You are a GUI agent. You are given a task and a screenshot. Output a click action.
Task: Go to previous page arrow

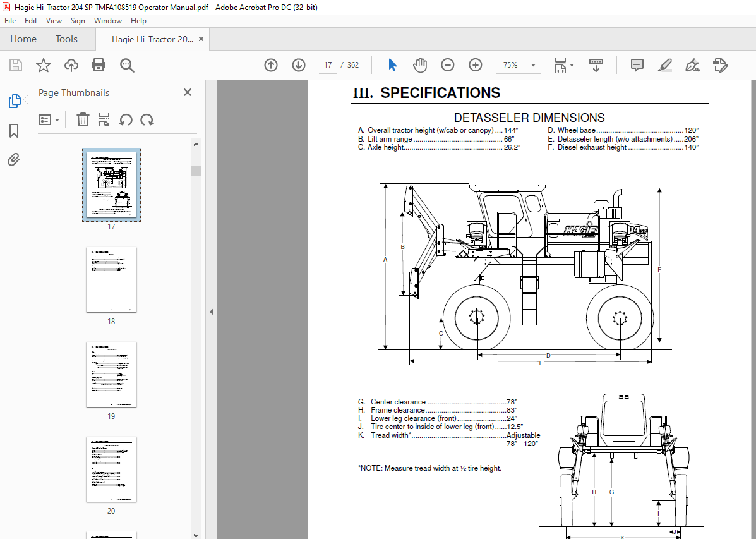[x=271, y=65]
